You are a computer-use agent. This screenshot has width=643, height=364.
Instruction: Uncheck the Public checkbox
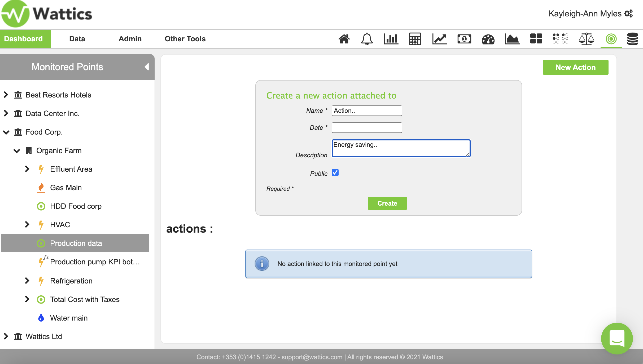(335, 173)
